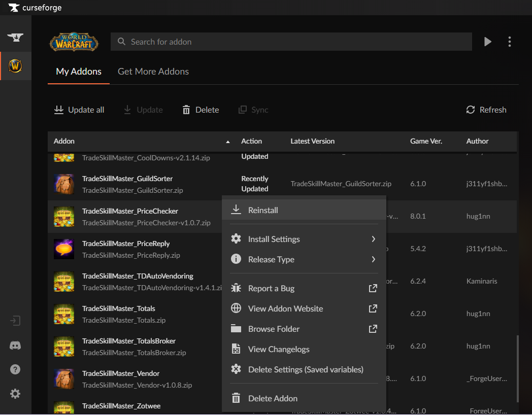Launch the game with the play icon

click(487, 42)
